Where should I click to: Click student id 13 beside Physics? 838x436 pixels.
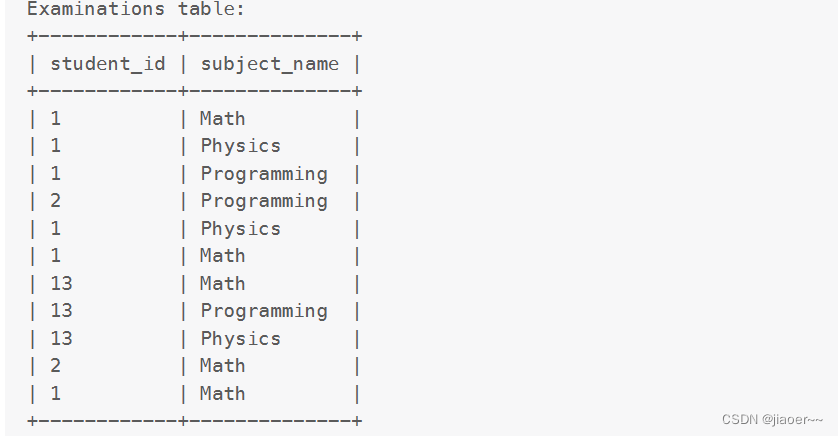tap(61, 339)
